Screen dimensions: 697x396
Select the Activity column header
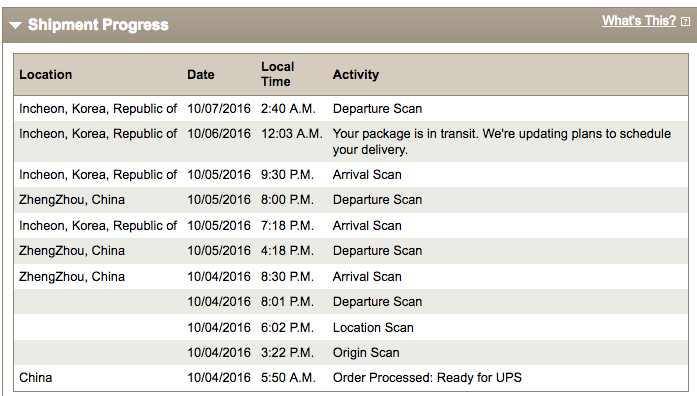[x=356, y=75]
